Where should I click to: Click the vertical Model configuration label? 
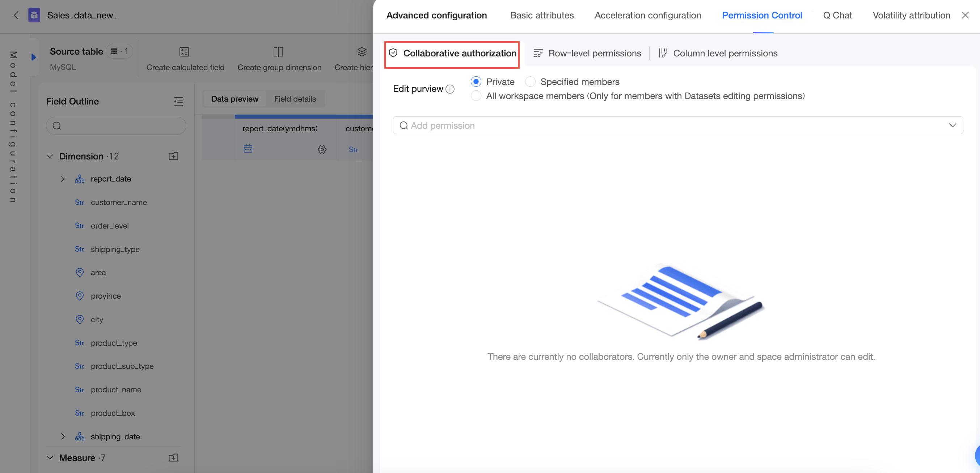click(13, 127)
